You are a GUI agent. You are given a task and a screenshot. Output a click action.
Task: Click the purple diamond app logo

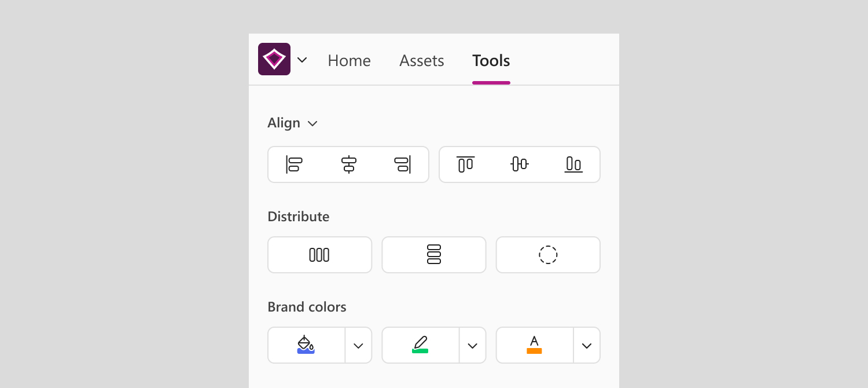pos(274,59)
